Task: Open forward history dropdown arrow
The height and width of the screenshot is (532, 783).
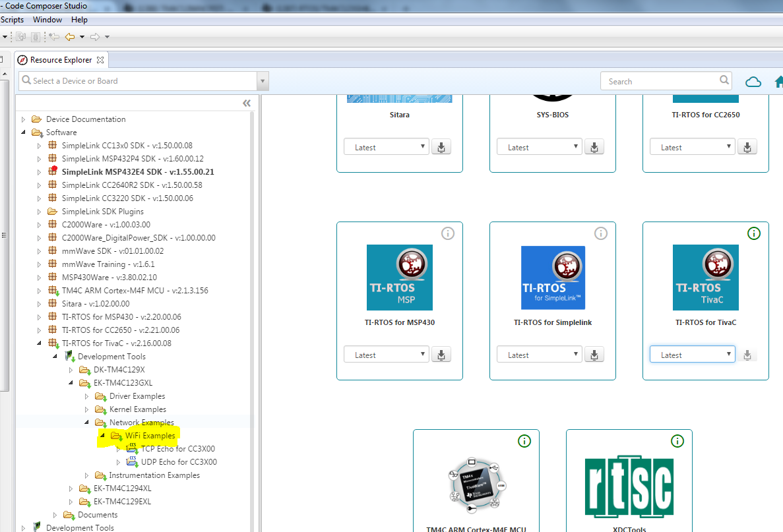Action: [x=107, y=37]
